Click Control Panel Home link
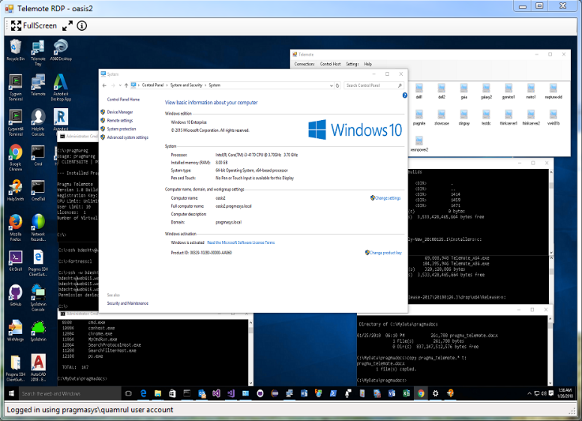The image size is (582, 421). point(123,99)
